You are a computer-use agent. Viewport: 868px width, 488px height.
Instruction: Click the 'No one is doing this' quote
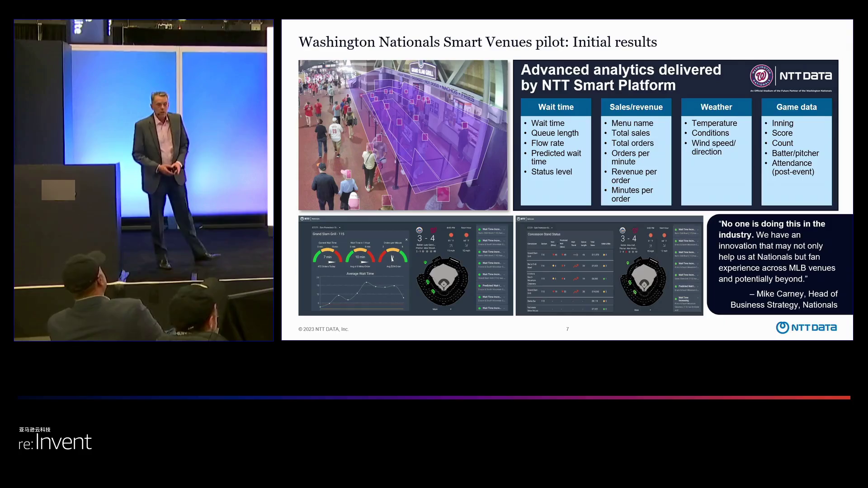(777, 251)
